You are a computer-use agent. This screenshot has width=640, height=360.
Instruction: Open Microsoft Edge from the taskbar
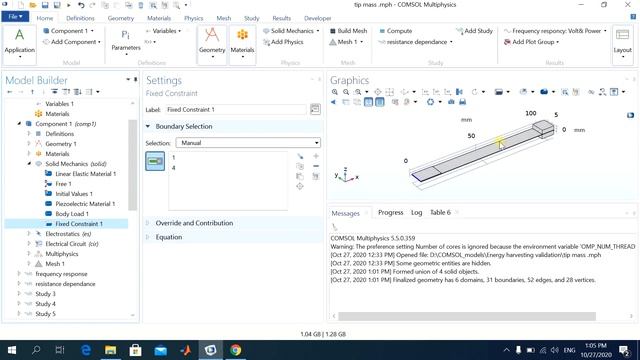(x=86, y=350)
